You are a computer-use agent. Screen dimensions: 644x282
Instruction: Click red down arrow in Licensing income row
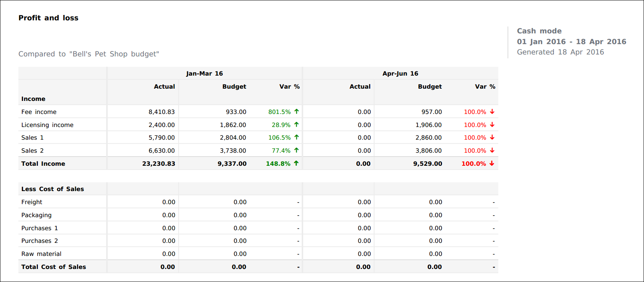[x=492, y=125]
